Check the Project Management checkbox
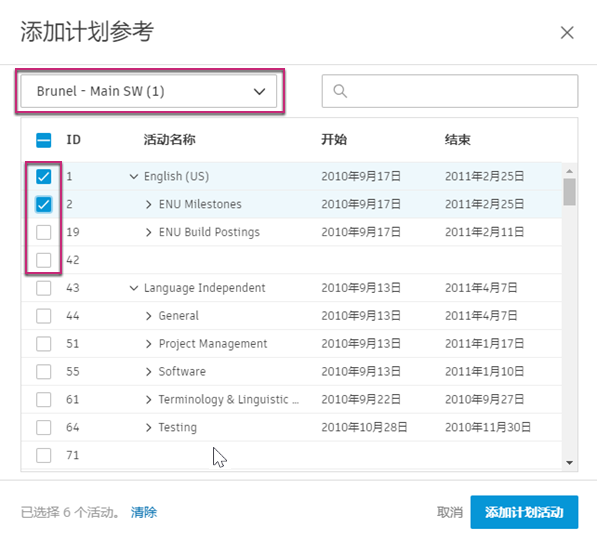This screenshot has height=541, width=597. pyautogui.click(x=43, y=344)
